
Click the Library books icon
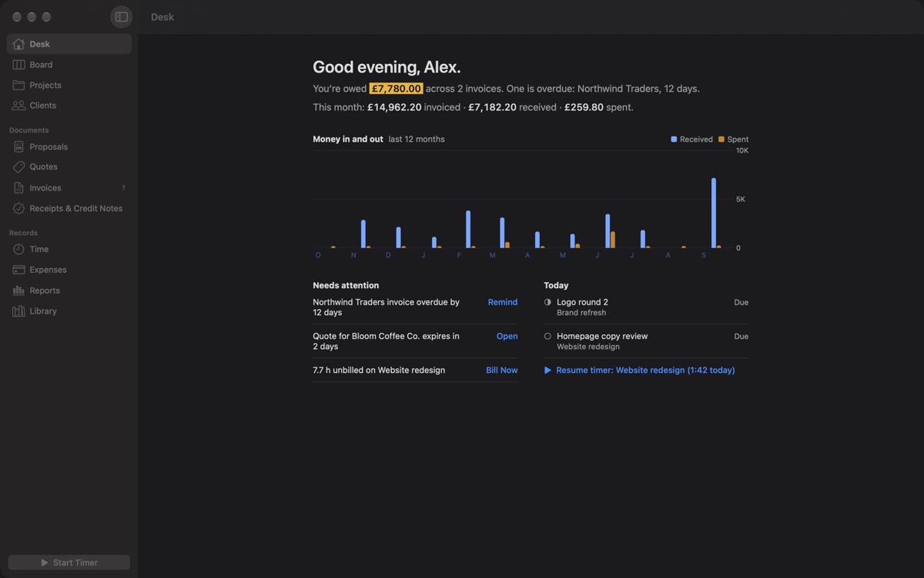coord(18,311)
